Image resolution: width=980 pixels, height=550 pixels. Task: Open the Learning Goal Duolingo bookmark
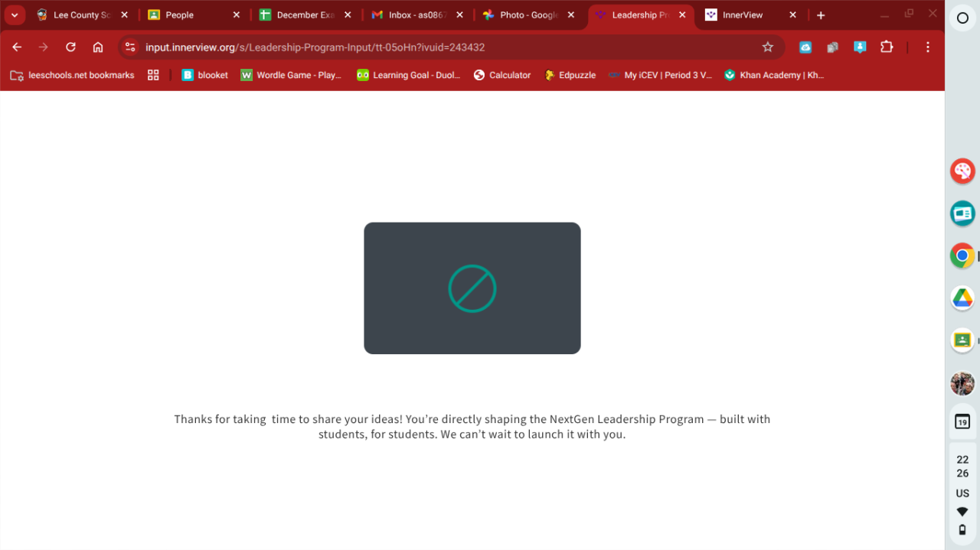(409, 75)
